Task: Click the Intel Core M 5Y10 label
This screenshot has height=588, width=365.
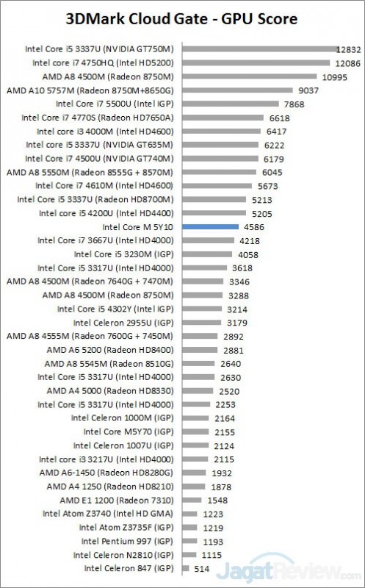Action: click(x=138, y=227)
